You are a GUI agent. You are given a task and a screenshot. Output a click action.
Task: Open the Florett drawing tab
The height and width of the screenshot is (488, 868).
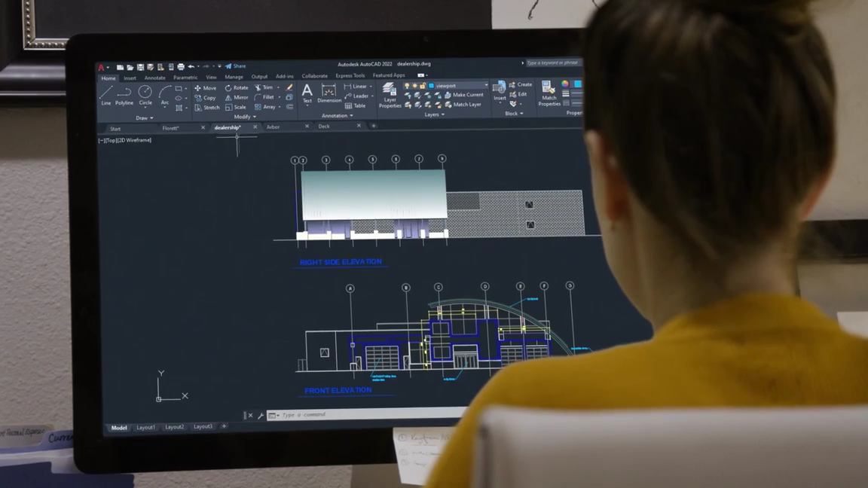point(170,128)
